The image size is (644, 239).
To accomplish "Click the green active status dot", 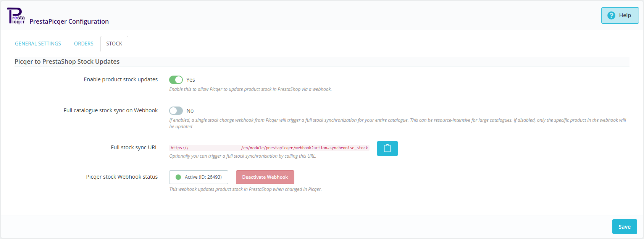I will [x=178, y=177].
